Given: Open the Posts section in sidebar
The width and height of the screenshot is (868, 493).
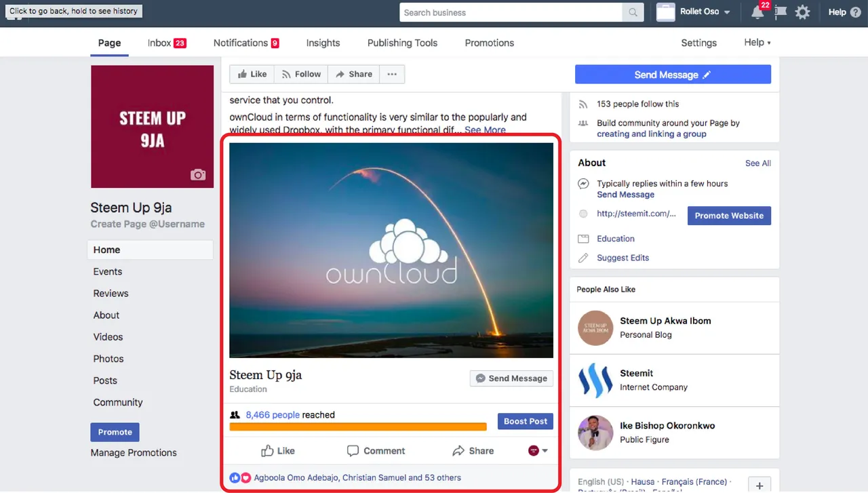Looking at the screenshot, I should coord(105,380).
